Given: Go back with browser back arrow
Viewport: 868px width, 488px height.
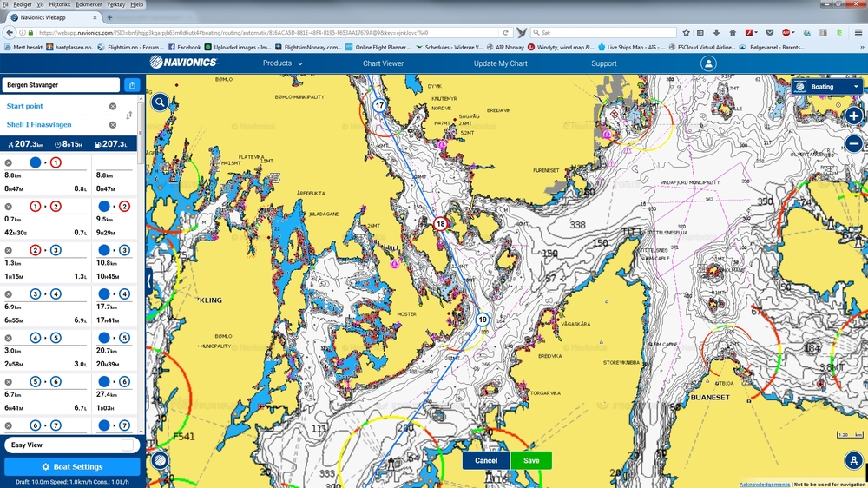Looking at the screenshot, I should click(x=10, y=33).
